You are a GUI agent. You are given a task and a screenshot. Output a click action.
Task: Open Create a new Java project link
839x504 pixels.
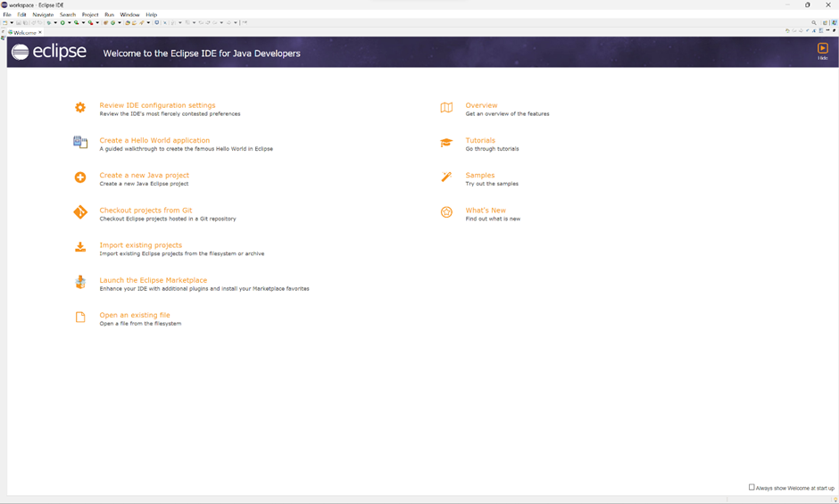coord(144,175)
